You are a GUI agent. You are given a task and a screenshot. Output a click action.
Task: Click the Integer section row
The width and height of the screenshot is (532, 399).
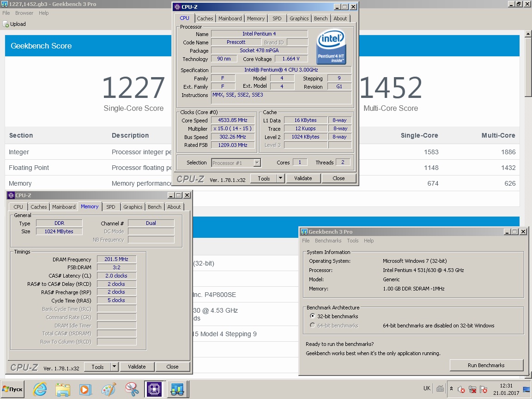262,152
